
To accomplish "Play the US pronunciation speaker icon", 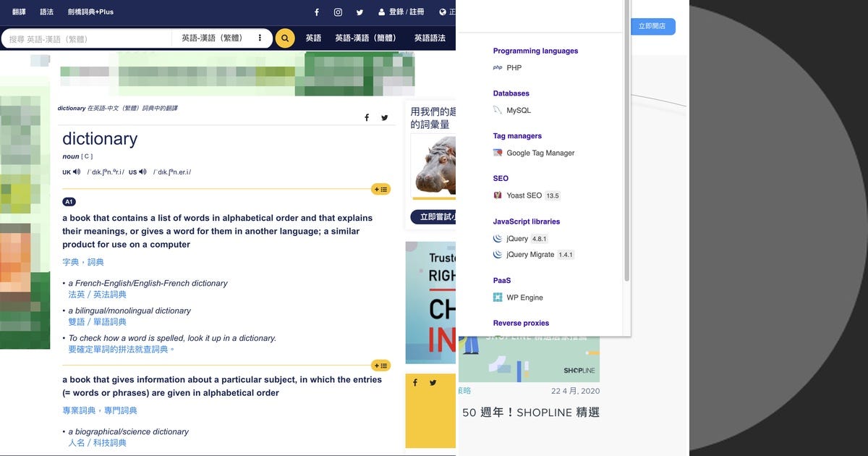I will click(142, 172).
